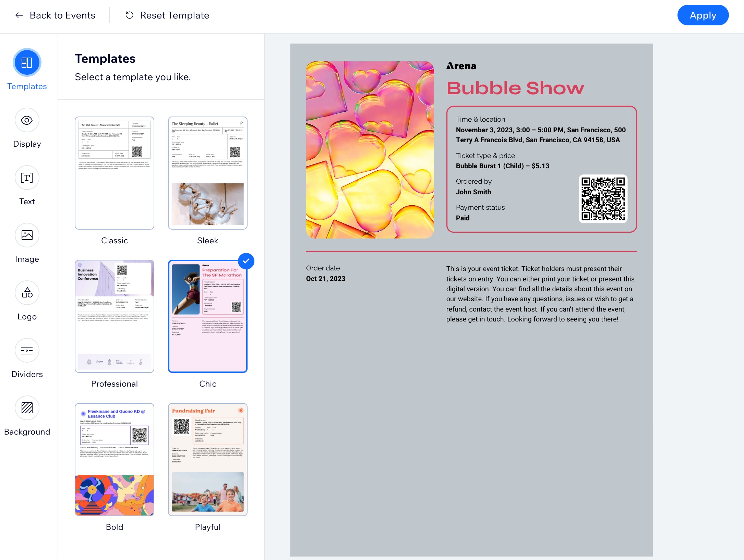Select the Playful template
744x560 pixels.
coord(207,458)
